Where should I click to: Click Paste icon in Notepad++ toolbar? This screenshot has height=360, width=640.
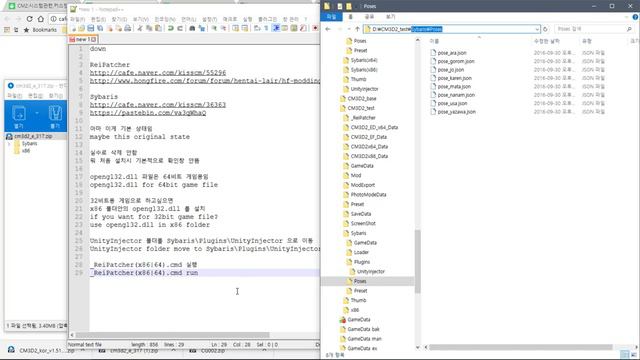[158, 28]
